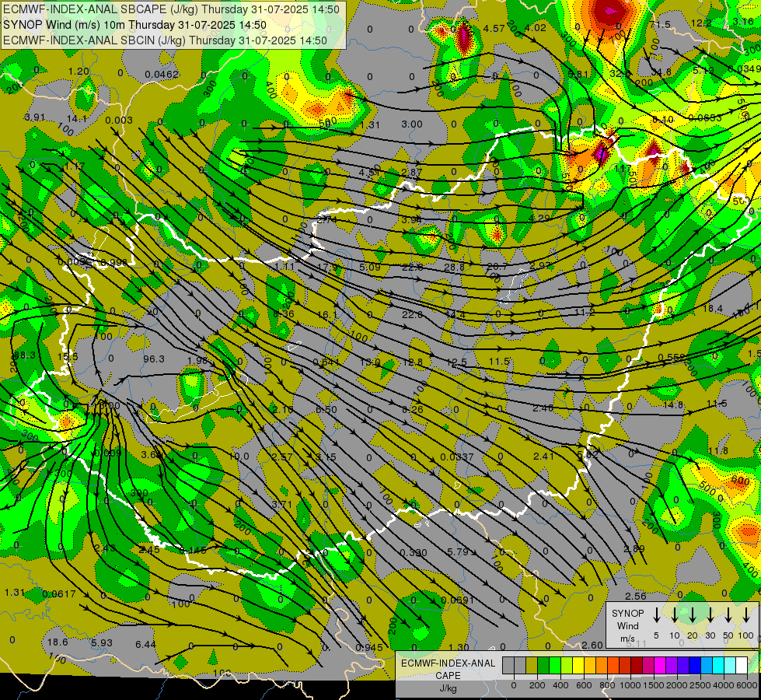
Task: Click the 20.7 value on the map
Action: coord(497,266)
